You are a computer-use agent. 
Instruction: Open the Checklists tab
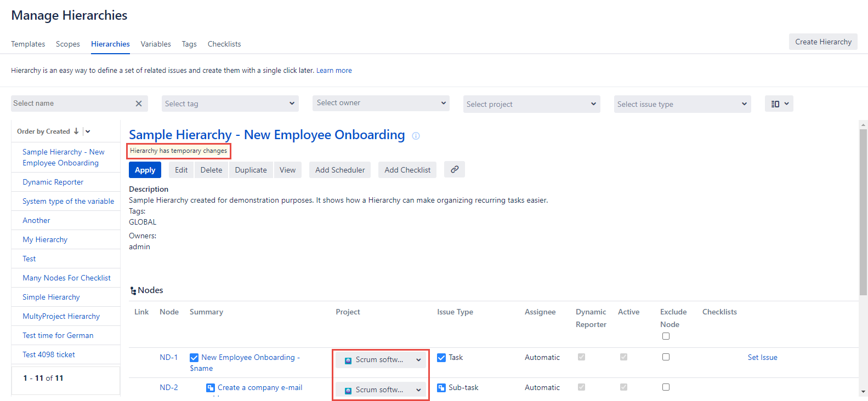224,44
